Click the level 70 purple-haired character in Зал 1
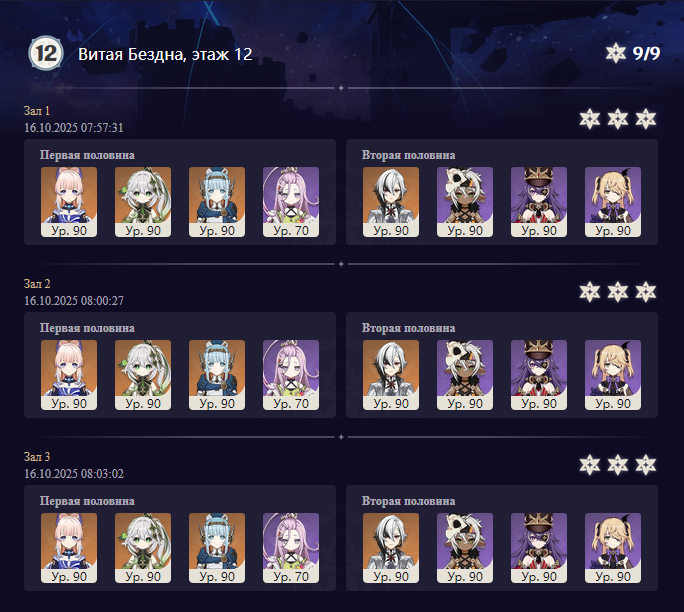This screenshot has width=684, height=612. 291,202
